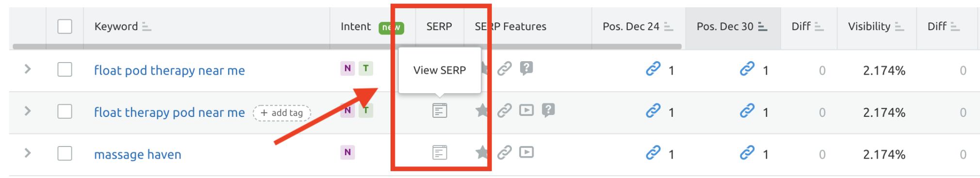Sort by Visibility column header
The width and height of the screenshot is (980, 178).
876,27
